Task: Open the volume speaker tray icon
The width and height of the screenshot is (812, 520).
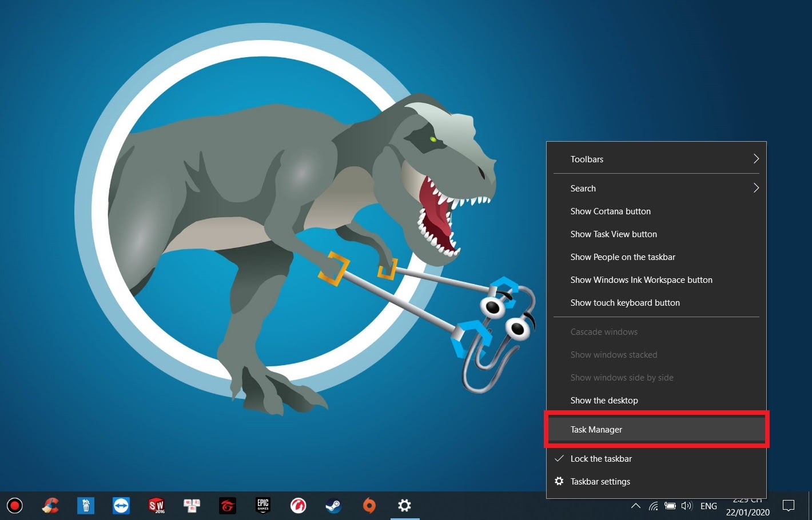Action: pyautogui.click(x=687, y=506)
